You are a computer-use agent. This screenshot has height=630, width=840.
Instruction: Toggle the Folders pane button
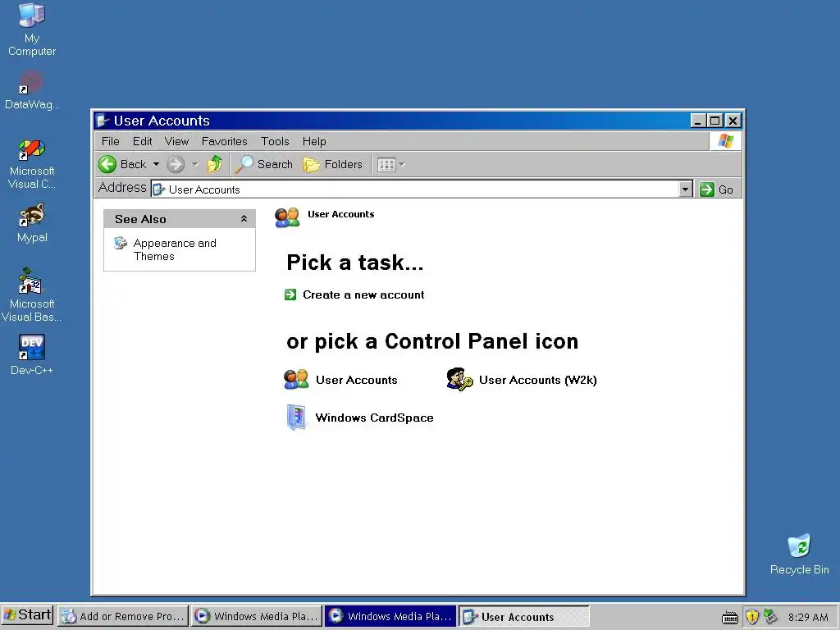click(x=333, y=164)
